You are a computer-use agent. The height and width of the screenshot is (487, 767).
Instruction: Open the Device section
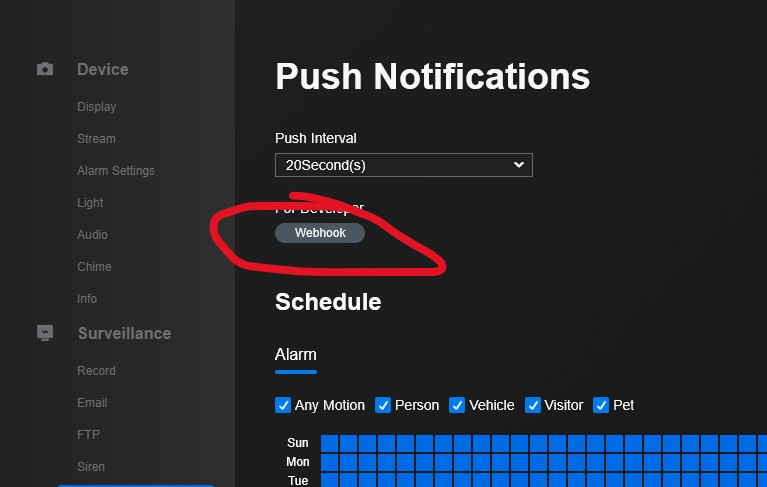point(103,69)
